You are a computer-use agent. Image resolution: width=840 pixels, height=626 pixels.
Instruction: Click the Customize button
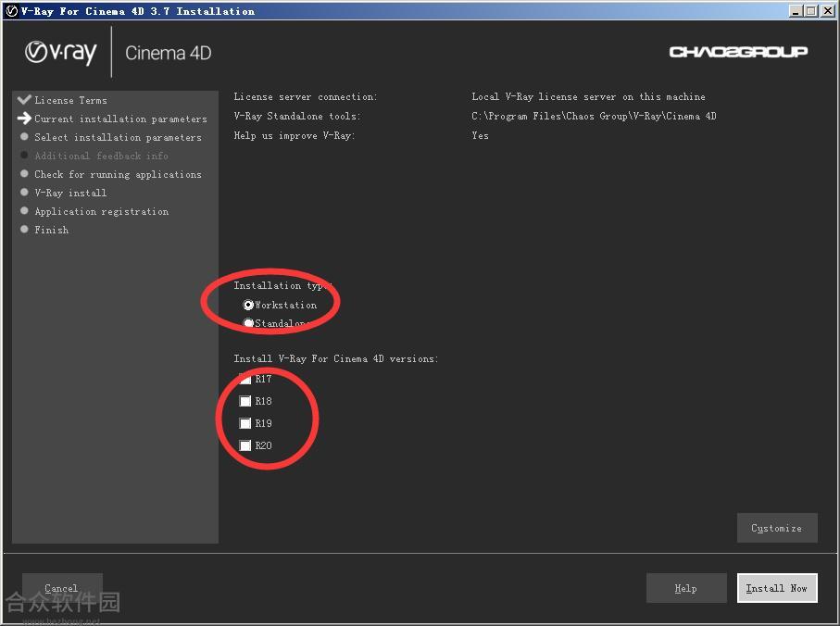777,528
